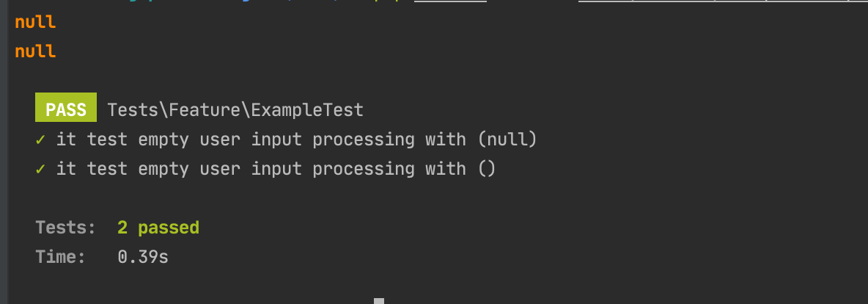
Task: Click the left gutter strip of the terminal
Action: (4, 152)
